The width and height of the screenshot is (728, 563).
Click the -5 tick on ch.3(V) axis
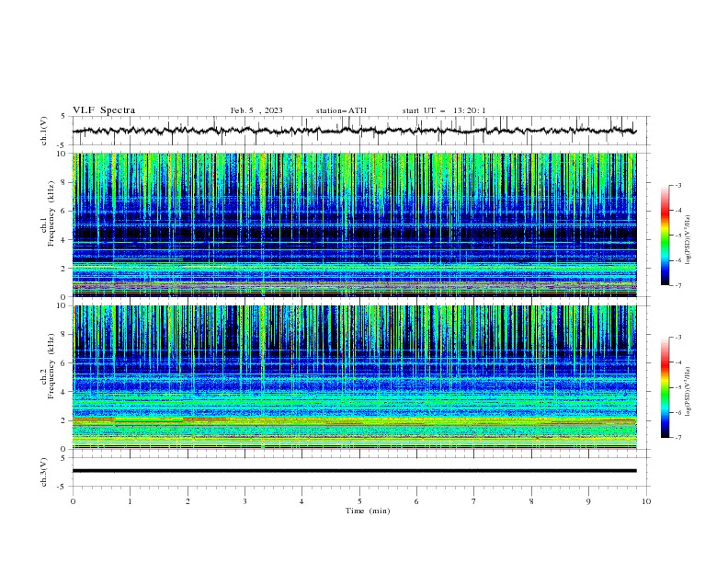point(62,487)
